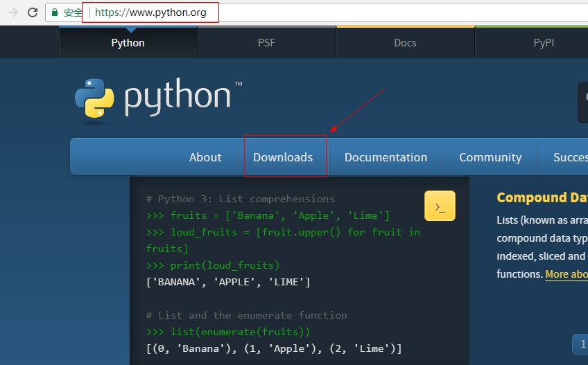Reload the page with refresh icon
Viewport: 588px width, 365px height.
point(33,12)
